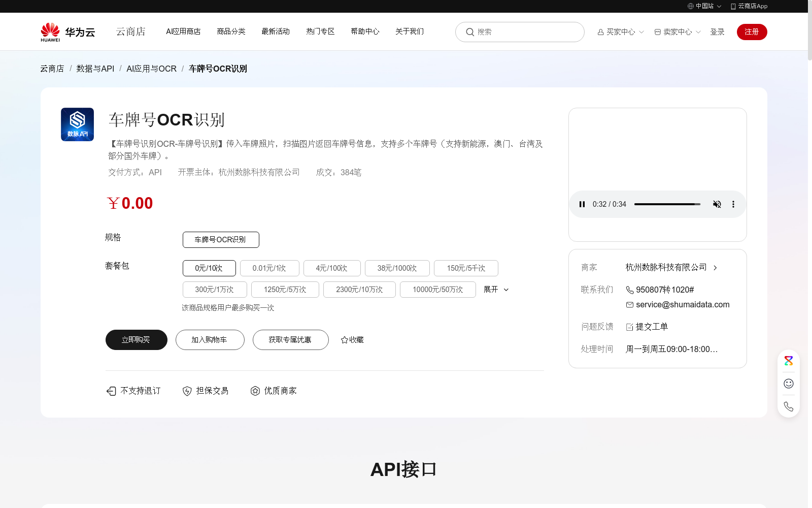The width and height of the screenshot is (812, 508).
Task: Select the 车牌号OCR识别 specification
Action: [221, 240]
